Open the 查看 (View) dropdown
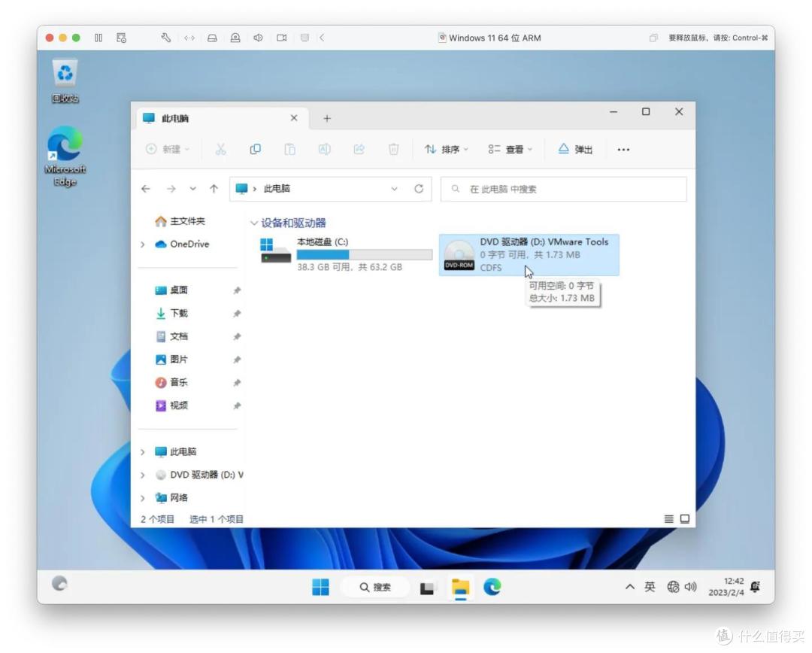Screen dimensions: 812x653 point(510,149)
